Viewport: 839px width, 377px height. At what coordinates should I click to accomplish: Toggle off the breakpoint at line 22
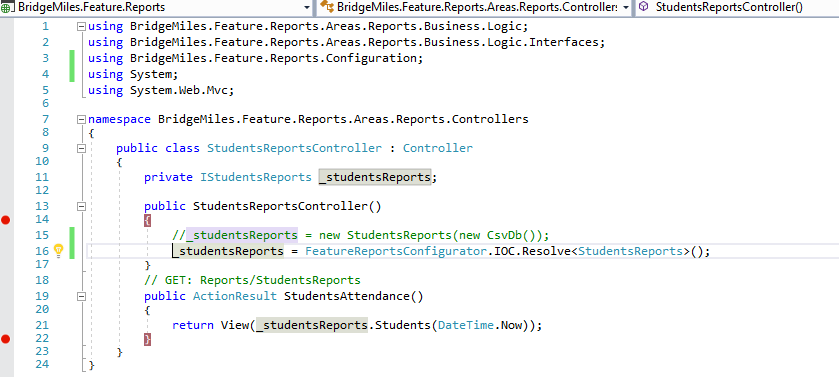5,338
